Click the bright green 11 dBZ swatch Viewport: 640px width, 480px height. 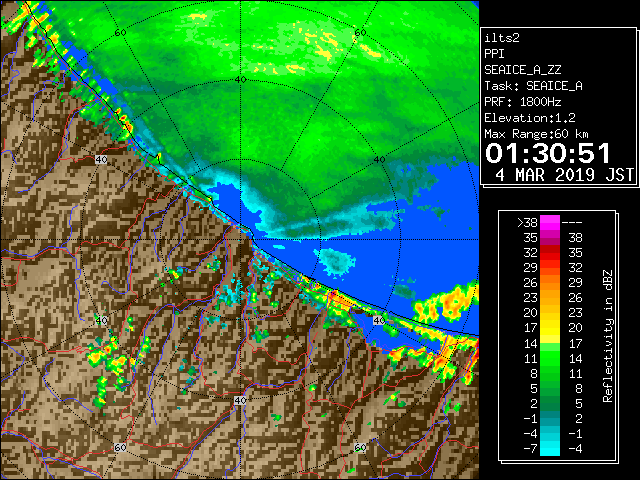click(550, 358)
